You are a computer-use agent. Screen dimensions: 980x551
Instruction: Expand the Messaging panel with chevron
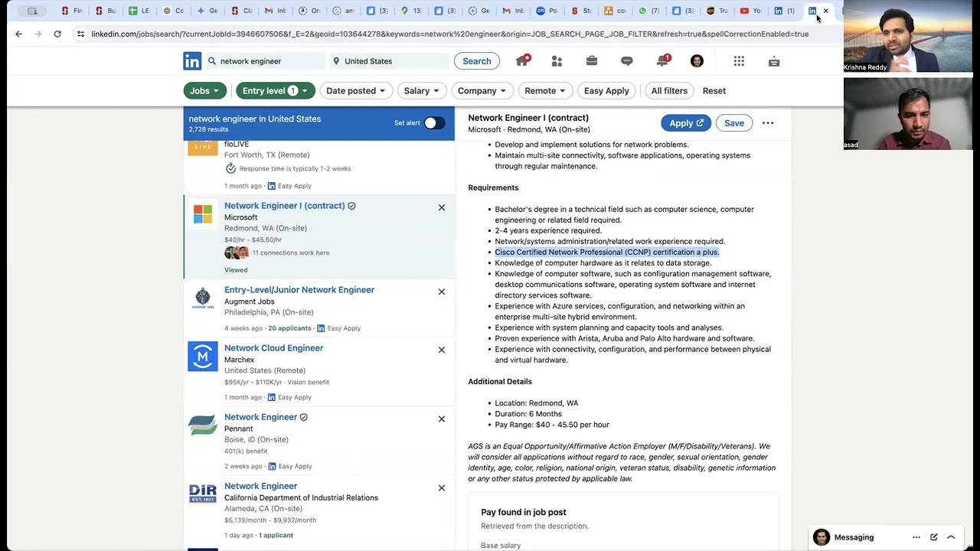tap(951, 537)
